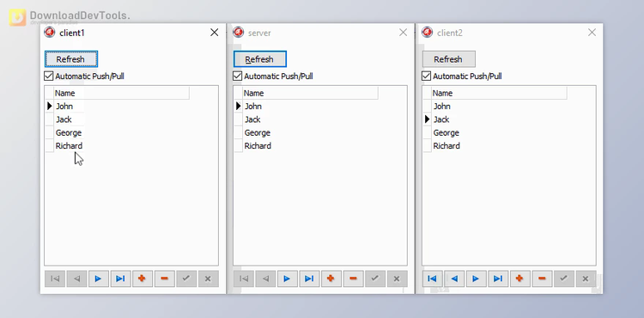The height and width of the screenshot is (318, 644).
Task: Click Name column header in client2 grid
Action: [x=499, y=94]
